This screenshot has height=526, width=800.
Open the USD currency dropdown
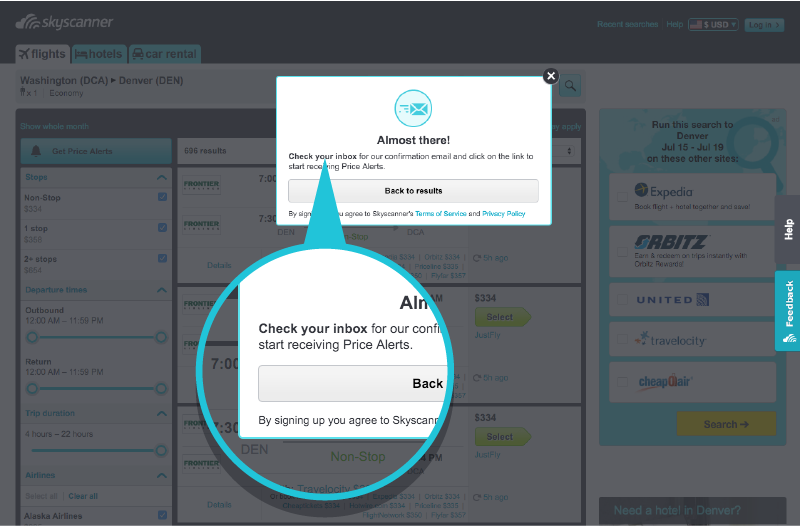pyautogui.click(x=713, y=24)
